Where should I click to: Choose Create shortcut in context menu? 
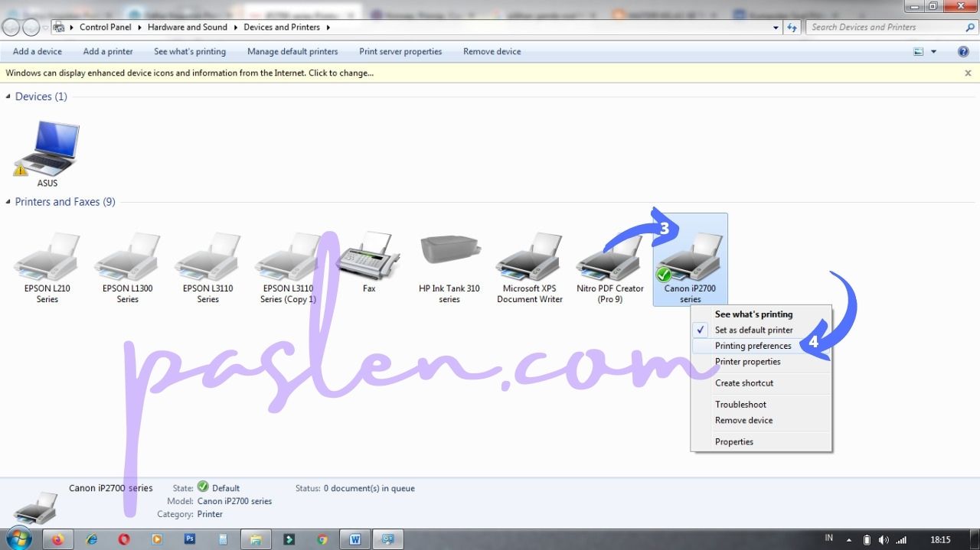[761, 383]
